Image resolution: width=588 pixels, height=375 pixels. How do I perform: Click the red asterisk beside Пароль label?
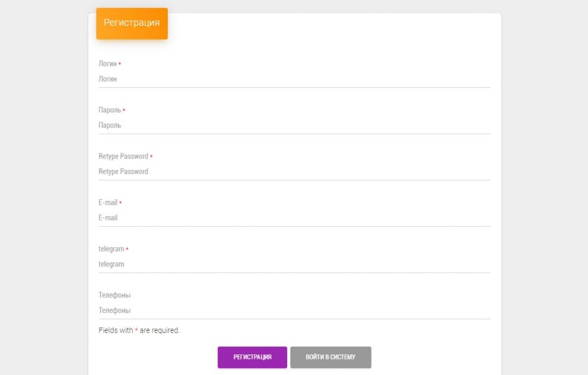(124, 110)
